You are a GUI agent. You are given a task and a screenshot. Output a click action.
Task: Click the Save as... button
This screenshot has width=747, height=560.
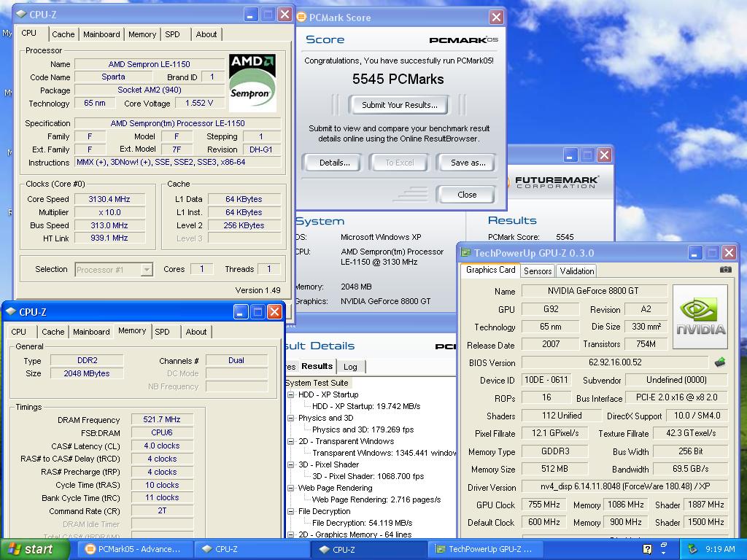pos(468,163)
